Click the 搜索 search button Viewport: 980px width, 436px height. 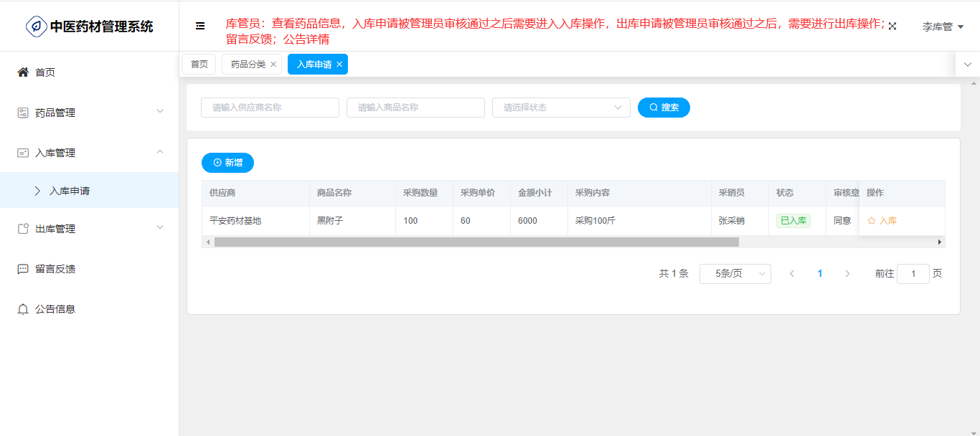pos(664,108)
